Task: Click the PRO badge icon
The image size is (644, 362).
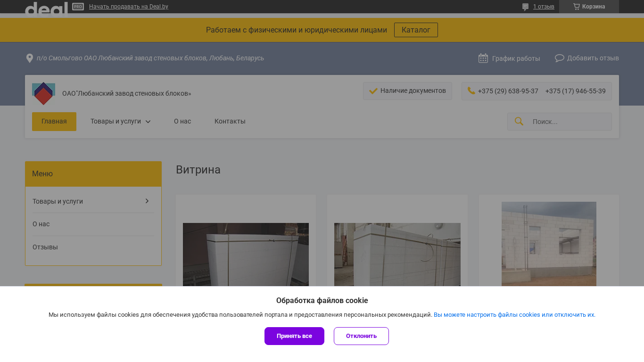Action: point(78,7)
